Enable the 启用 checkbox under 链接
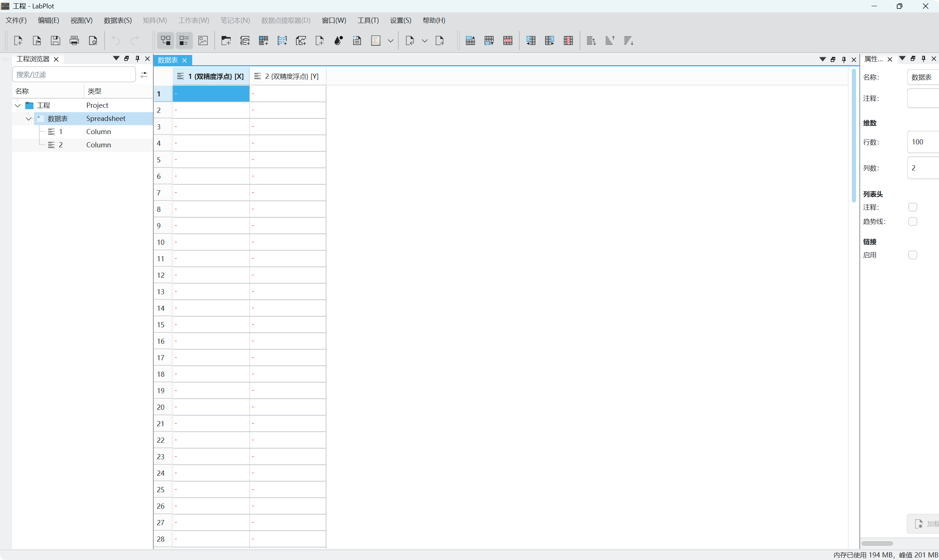 [913, 255]
